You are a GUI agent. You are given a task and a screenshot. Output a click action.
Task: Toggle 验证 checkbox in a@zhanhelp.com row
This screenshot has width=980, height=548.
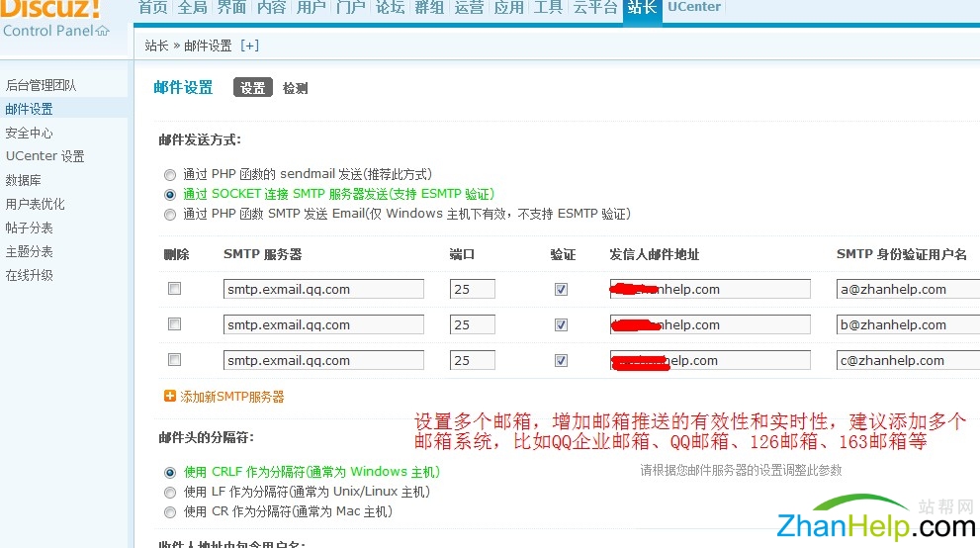pos(562,289)
